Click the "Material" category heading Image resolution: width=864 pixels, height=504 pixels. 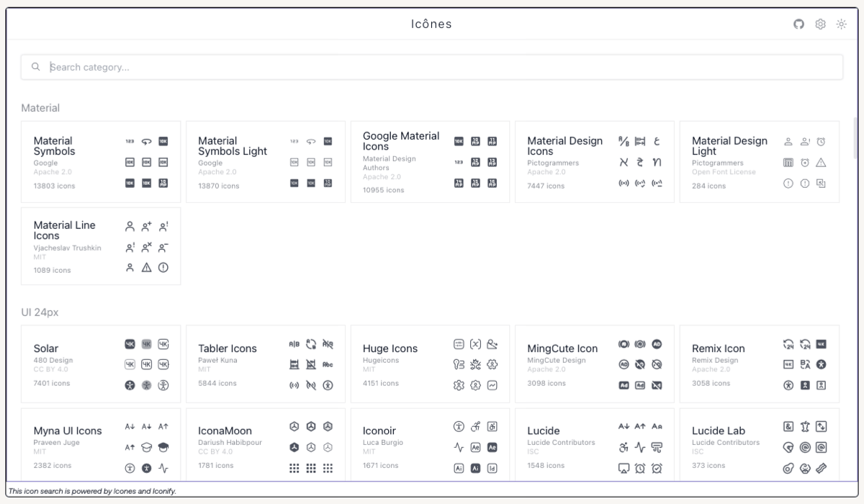point(40,108)
